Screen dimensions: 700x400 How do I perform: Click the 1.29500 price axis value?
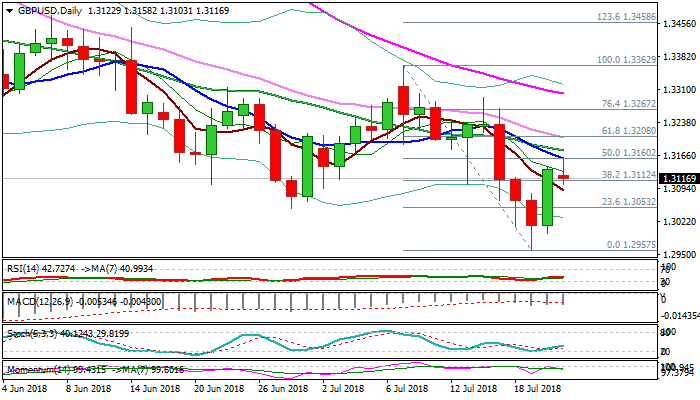pos(679,254)
